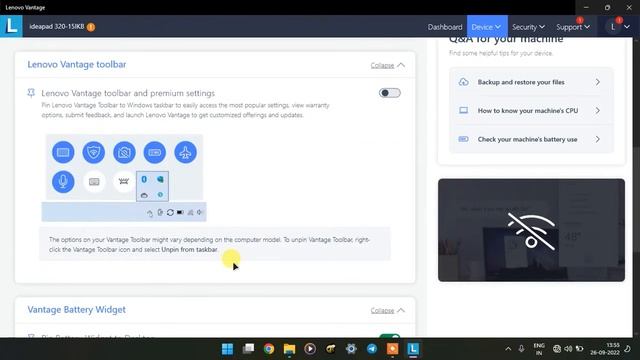Click the cloud backup icon
The height and width of the screenshot is (360, 640).
coord(463,82)
